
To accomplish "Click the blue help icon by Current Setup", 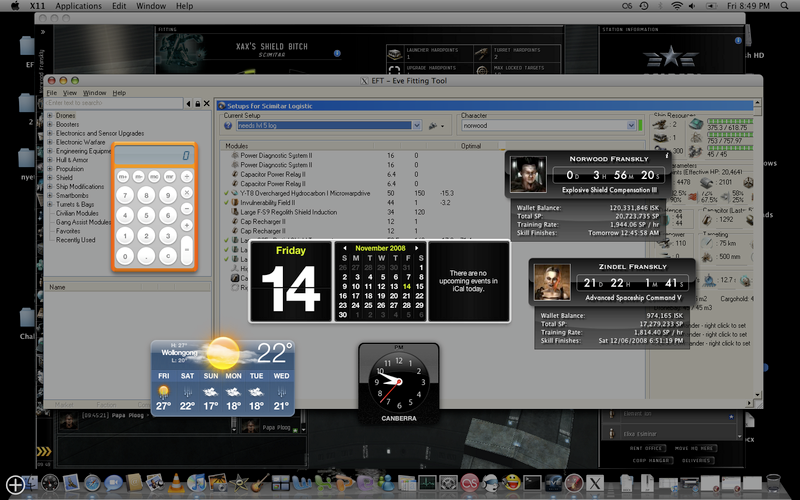I will point(228,126).
